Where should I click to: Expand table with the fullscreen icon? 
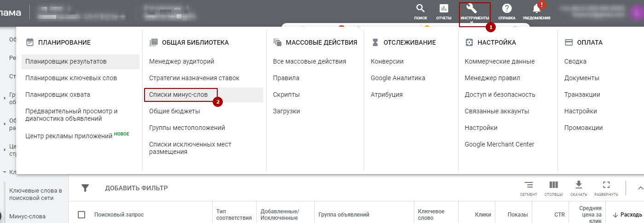tap(606, 185)
